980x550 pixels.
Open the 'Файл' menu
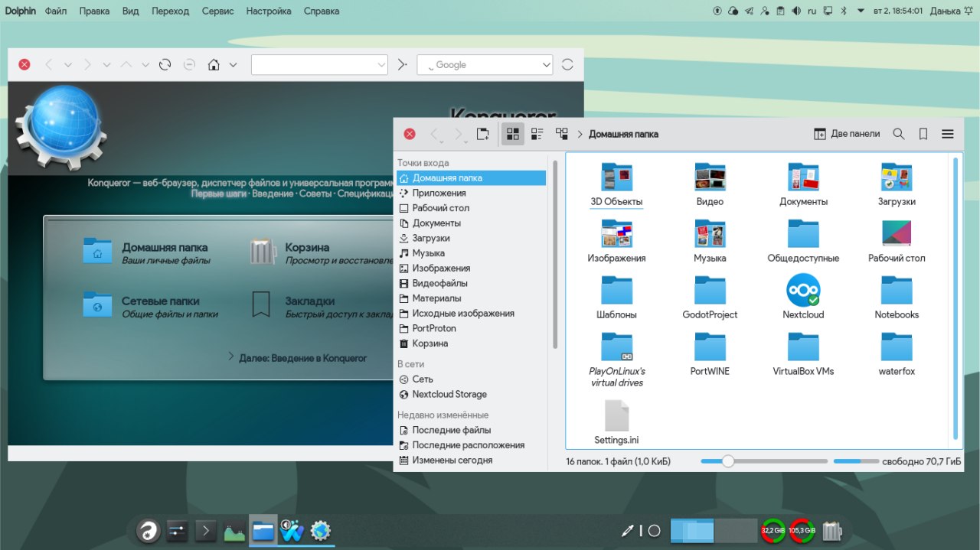coord(55,11)
